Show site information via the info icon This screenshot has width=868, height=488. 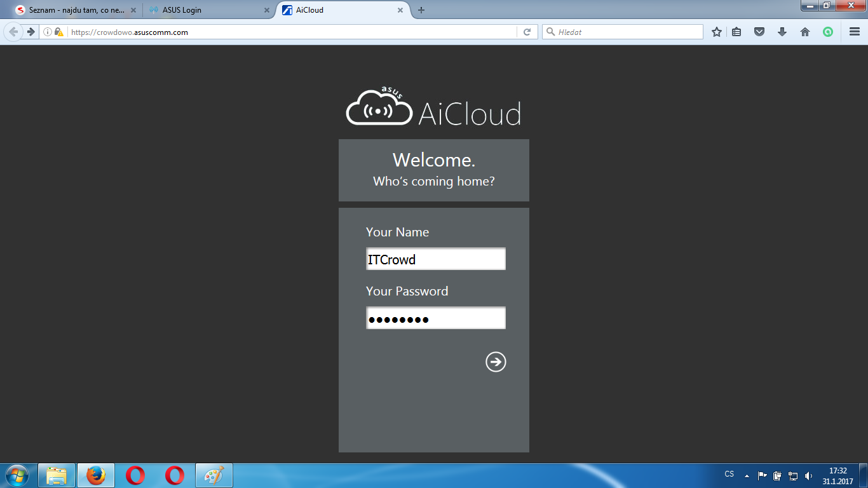(x=48, y=32)
